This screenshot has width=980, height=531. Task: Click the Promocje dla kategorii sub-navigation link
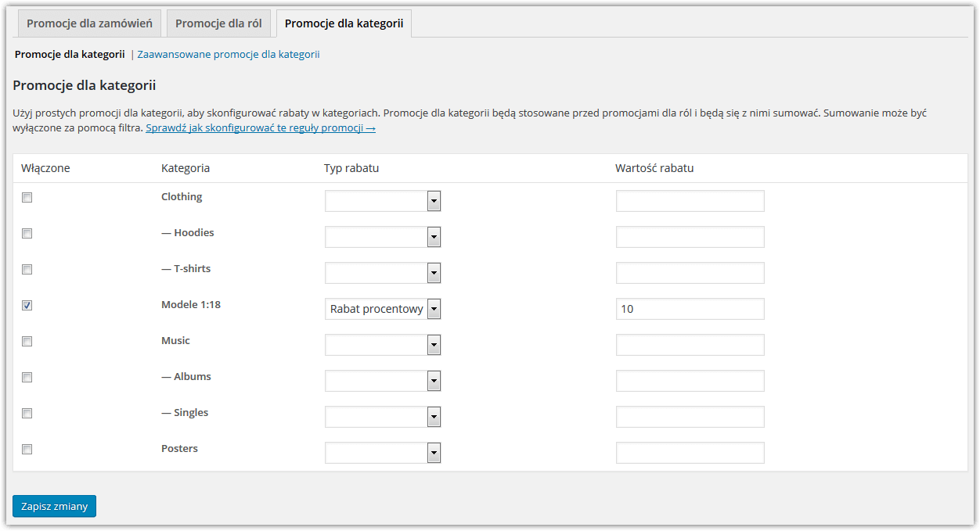pyautogui.click(x=70, y=55)
